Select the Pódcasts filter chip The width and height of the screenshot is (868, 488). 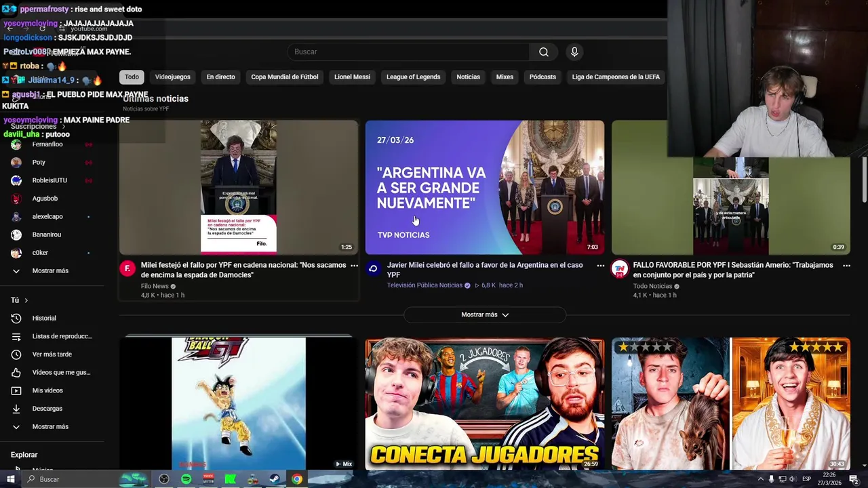[x=542, y=77]
